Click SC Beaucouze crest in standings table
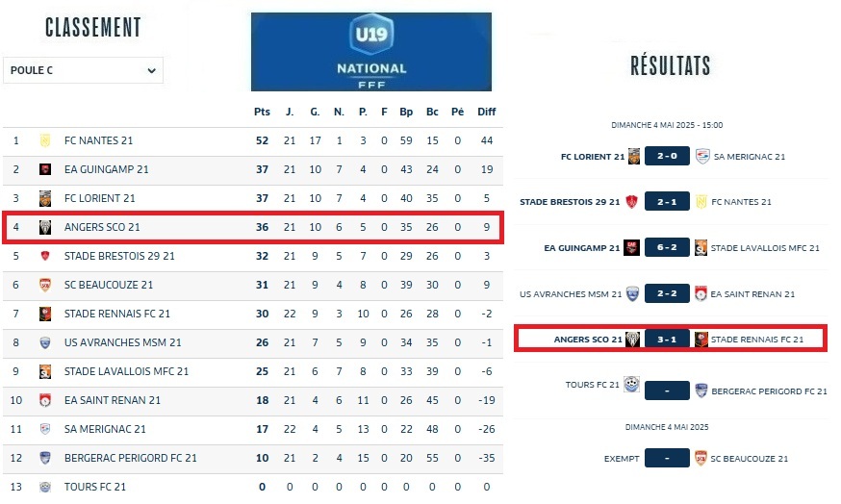The width and height of the screenshot is (841, 504). coord(44,285)
